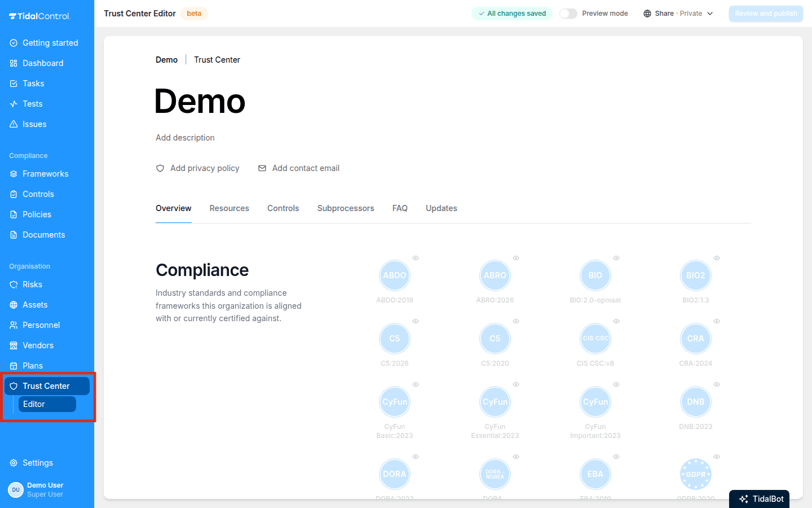Click the CyFun Important badge icon
The height and width of the screenshot is (508, 812).
pos(595,402)
